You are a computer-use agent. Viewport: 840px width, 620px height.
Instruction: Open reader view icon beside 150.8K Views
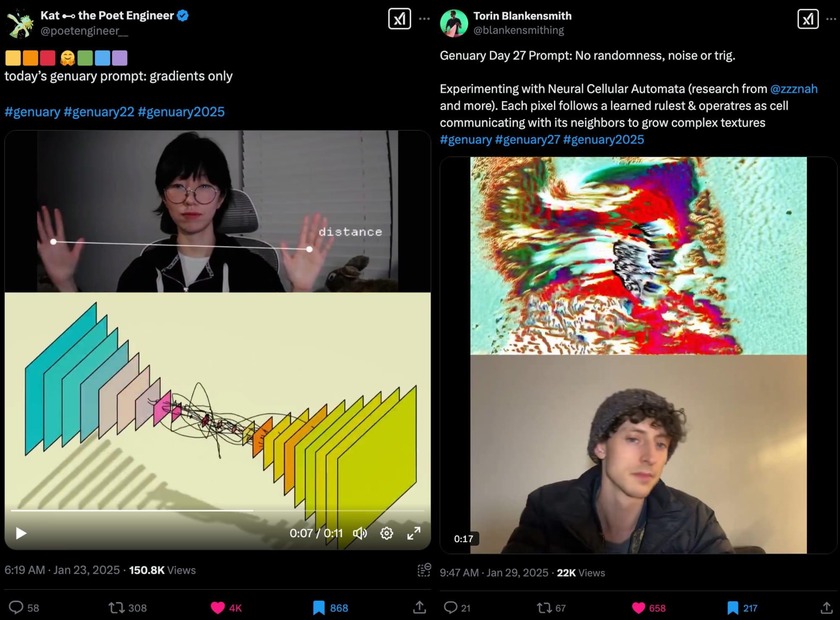[x=424, y=570]
